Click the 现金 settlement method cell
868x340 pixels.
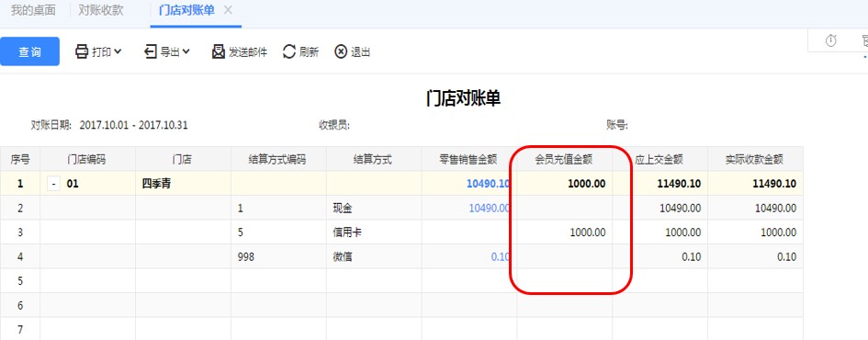374,209
